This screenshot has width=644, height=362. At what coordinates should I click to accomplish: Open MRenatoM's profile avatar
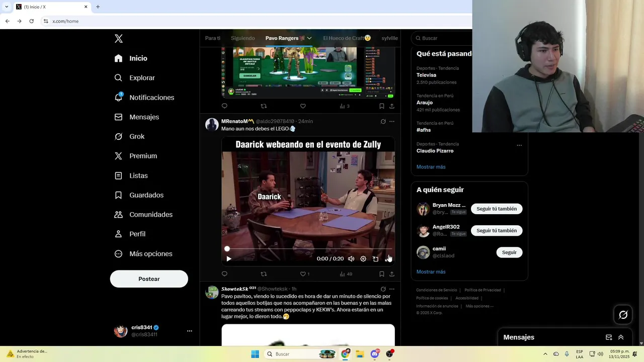pyautogui.click(x=212, y=124)
